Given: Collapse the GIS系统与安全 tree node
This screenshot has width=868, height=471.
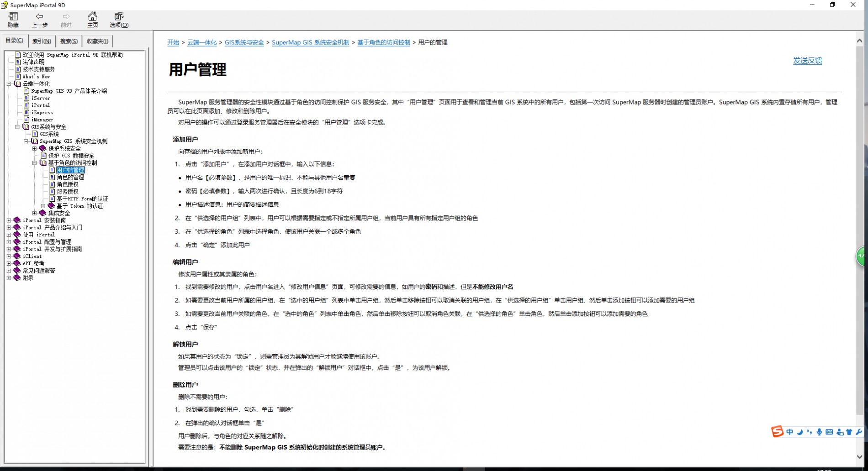Looking at the screenshot, I should click(x=17, y=127).
